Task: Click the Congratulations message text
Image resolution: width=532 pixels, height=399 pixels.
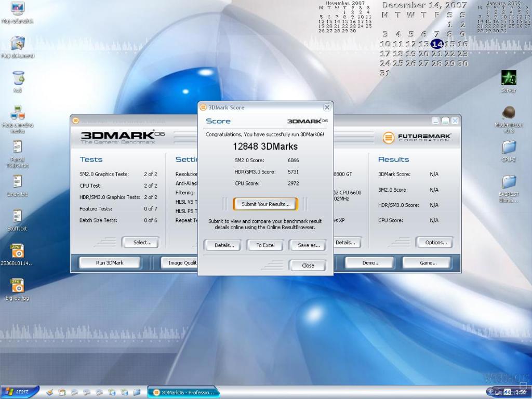Action: (264, 135)
